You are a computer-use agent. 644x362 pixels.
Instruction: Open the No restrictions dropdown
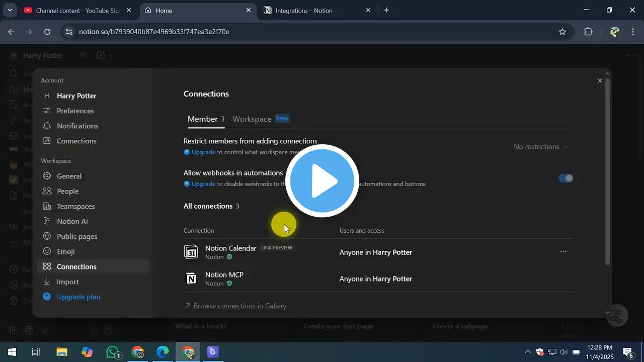click(541, 147)
